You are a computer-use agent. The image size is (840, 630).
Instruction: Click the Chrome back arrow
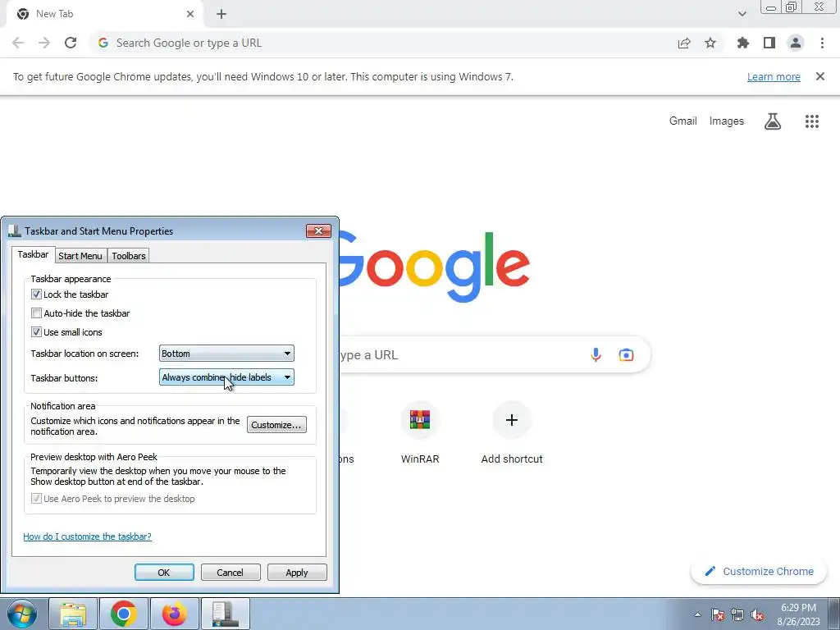click(18, 43)
